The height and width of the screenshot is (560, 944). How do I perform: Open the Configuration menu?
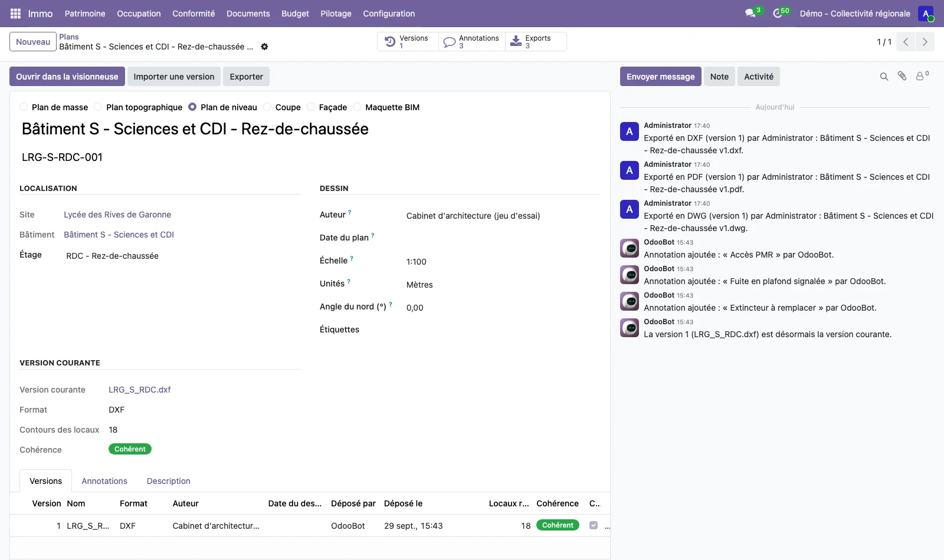pos(389,14)
